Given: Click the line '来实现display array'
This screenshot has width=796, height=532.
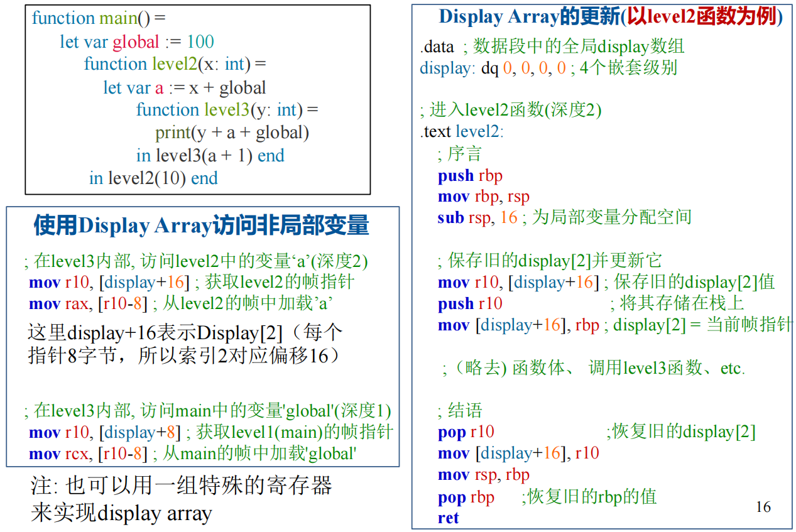Looking at the screenshot, I should point(121,513).
